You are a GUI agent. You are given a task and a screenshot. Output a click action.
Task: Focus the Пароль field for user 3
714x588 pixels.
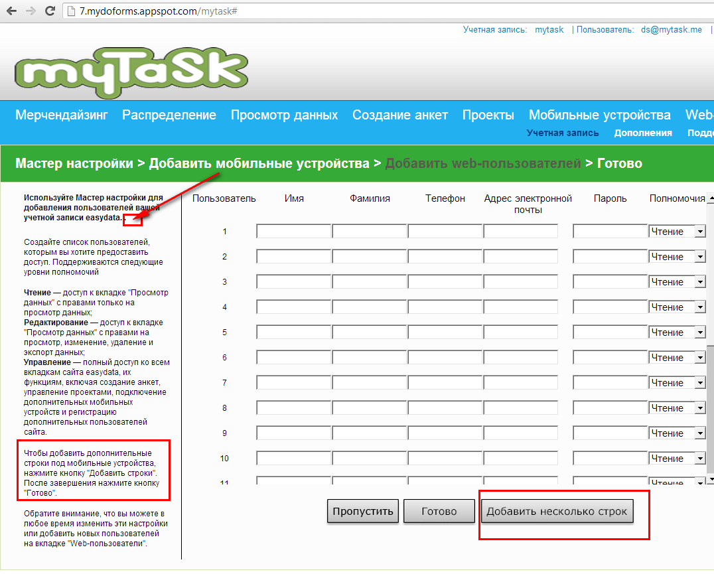[609, 282]
